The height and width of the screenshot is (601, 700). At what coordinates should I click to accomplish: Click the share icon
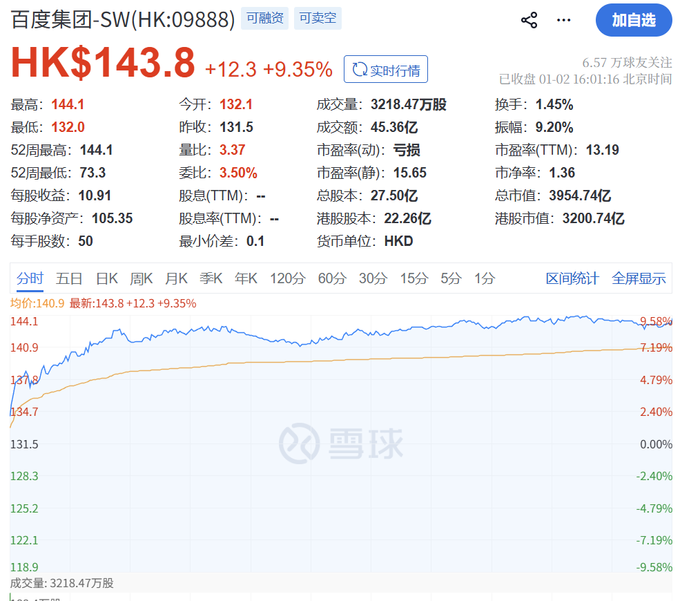point(529,20)
